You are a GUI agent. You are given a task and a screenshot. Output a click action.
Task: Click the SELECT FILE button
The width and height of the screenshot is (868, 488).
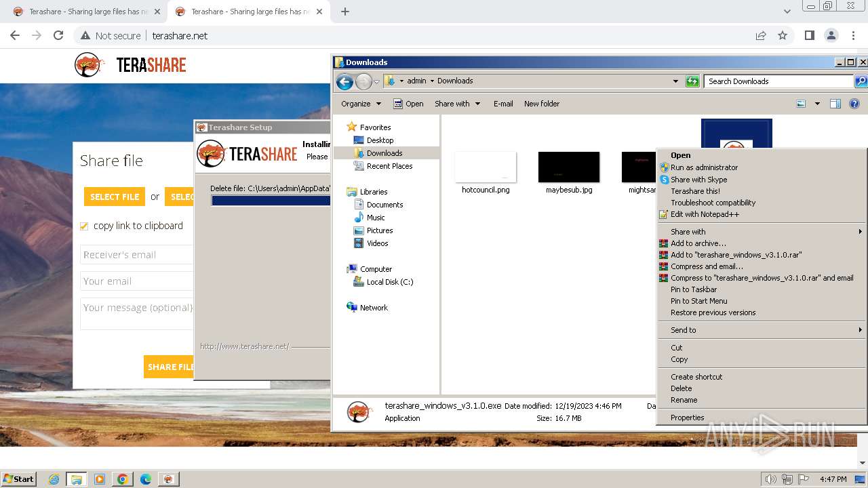click(115, 197)
